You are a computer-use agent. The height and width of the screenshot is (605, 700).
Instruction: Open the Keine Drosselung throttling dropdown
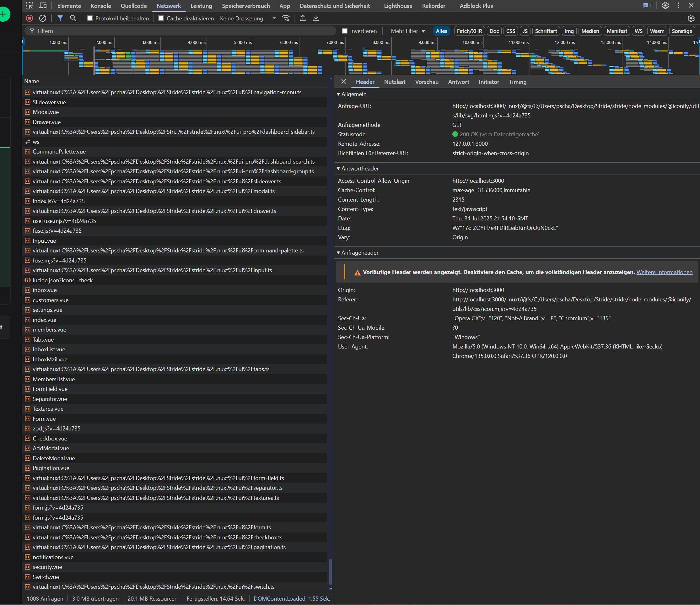(248, 18)
